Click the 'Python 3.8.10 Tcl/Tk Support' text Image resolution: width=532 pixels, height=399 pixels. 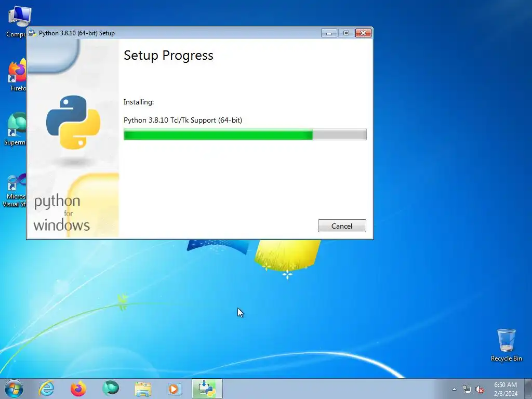[x=183, y=120]
